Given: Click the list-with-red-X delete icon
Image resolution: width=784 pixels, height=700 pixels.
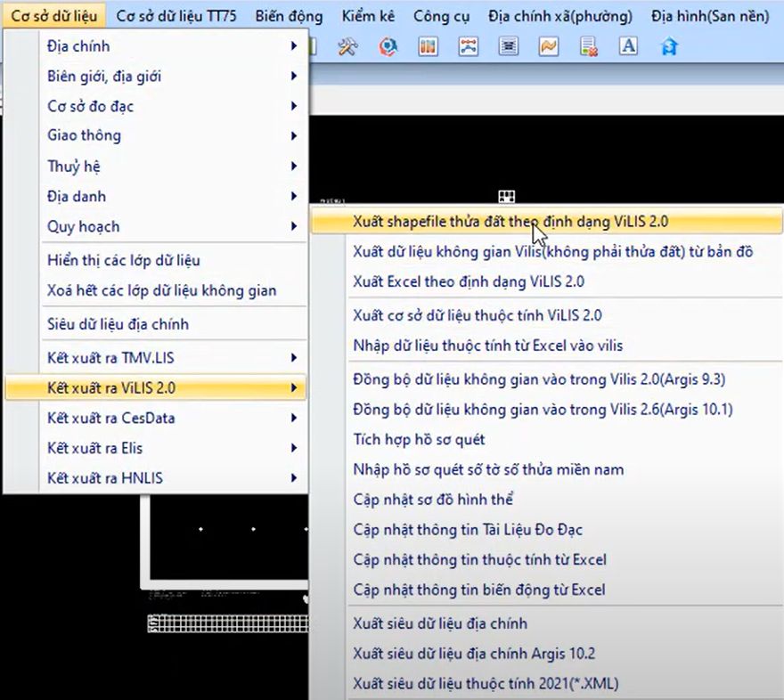Looking at the screenshot, I should [587, 46].
